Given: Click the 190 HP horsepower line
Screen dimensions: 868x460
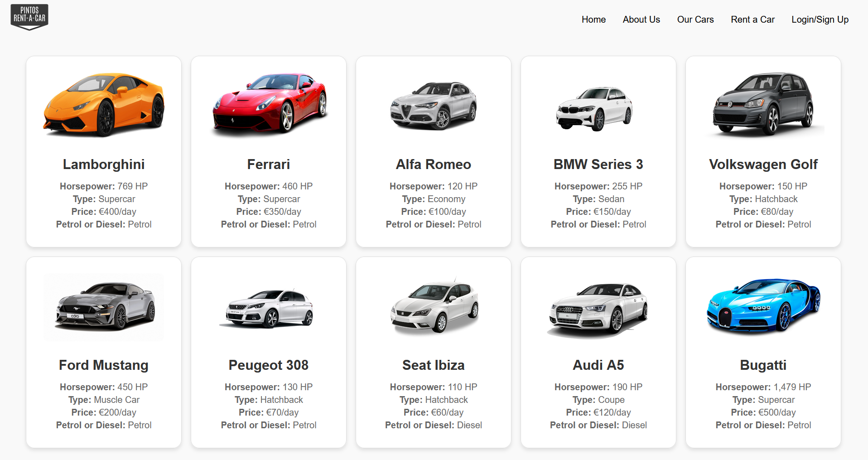Looking at the screenshot, I should click(598, 387).
